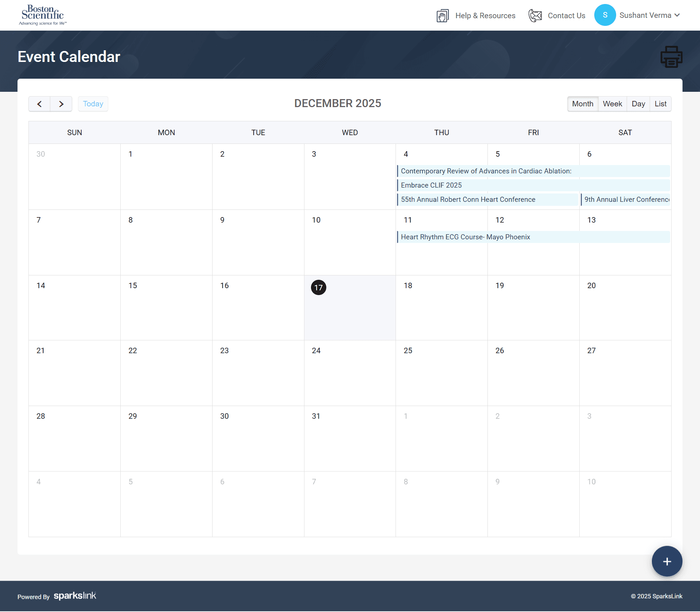Switch to Week view
The height and width of the screenshot is (612, 700).
(x=612, y=104)
